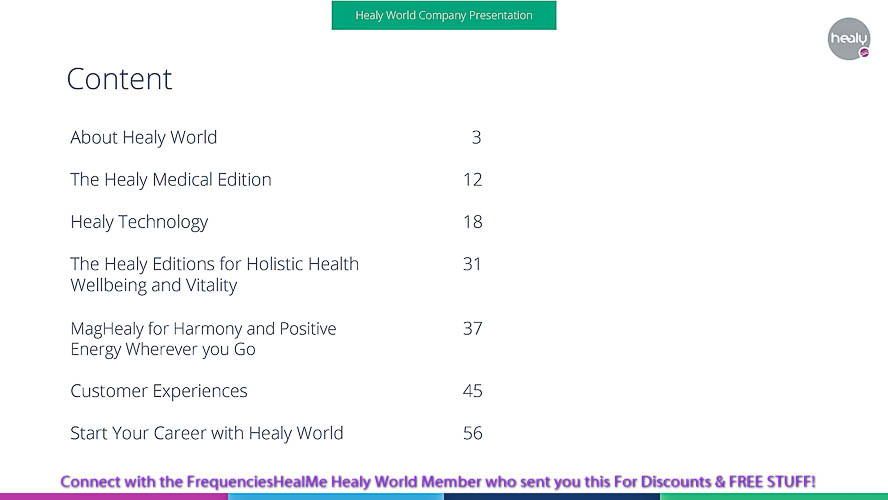
Task: Click page number 3
Action: tap(476, 138)
